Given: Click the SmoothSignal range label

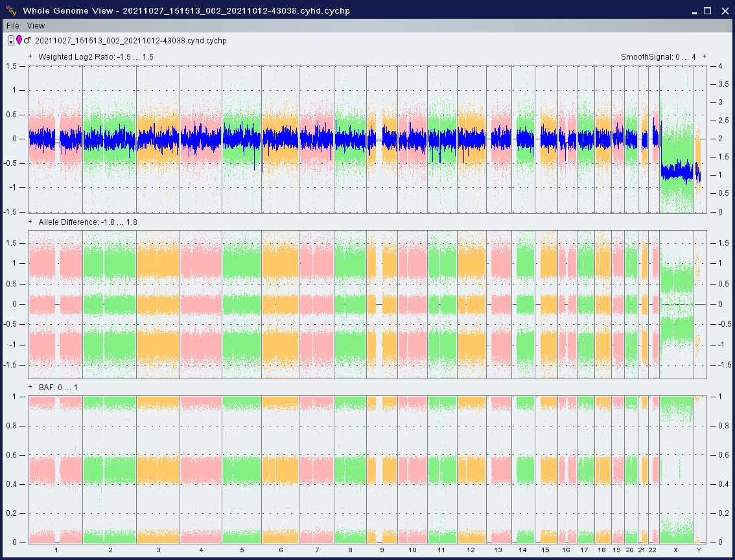Looking at the screenshot, I should tap(658, 57).
